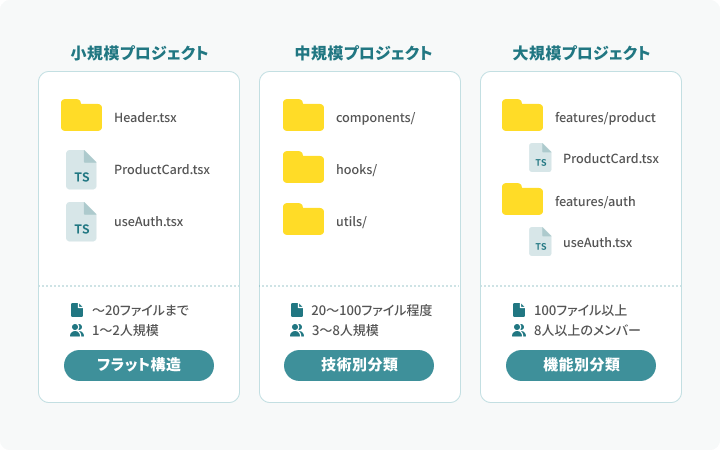
Task: Select the small TS icon under features/product
Action: (x=540, y=158)
